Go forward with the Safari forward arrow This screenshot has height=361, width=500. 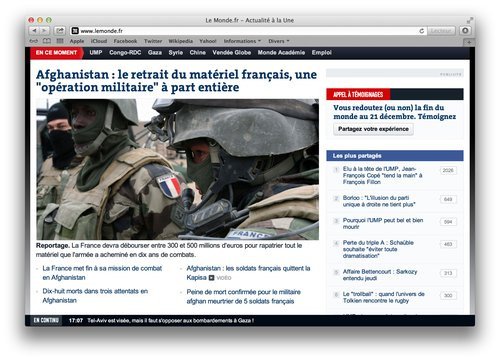tap(44, 31)
